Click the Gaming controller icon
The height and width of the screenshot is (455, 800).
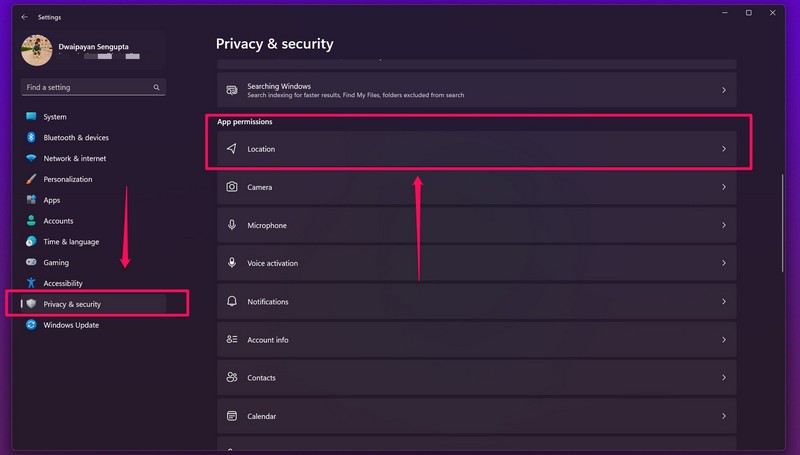pos(32,263)
